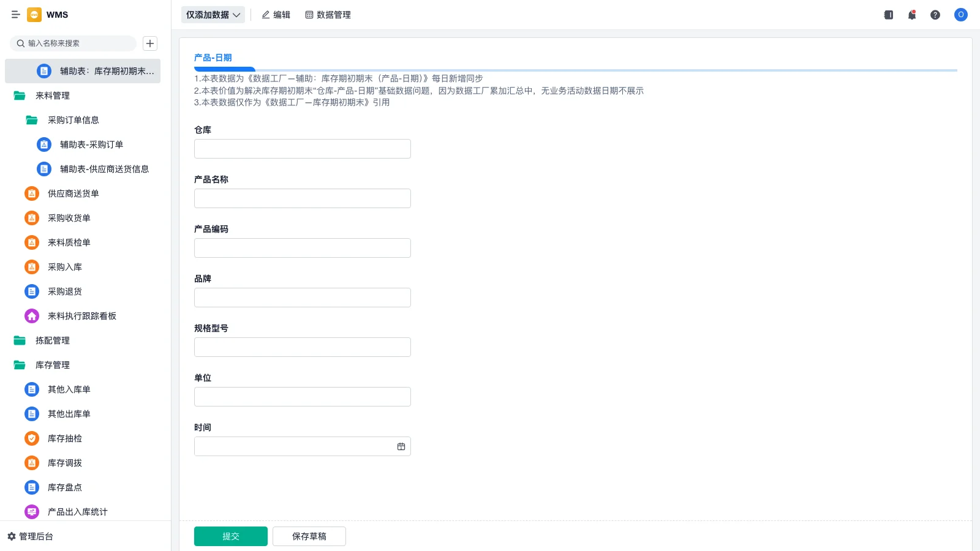Click the sidebar search box 输入名称来搜索
This screenshot has width=980, height=551.
[73, 43]
